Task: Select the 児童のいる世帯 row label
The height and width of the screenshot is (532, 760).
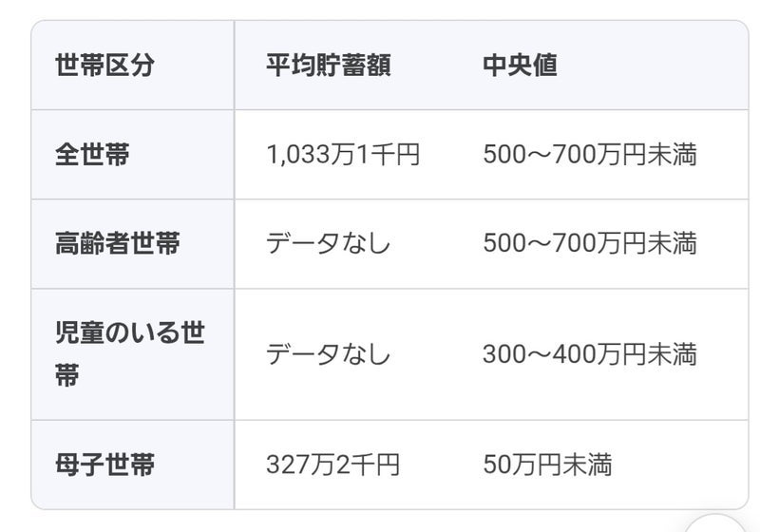Action: (x=130, y=354)
